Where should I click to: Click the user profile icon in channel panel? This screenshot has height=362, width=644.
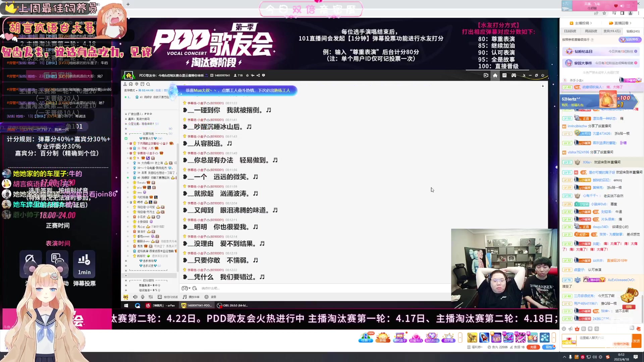125,84
